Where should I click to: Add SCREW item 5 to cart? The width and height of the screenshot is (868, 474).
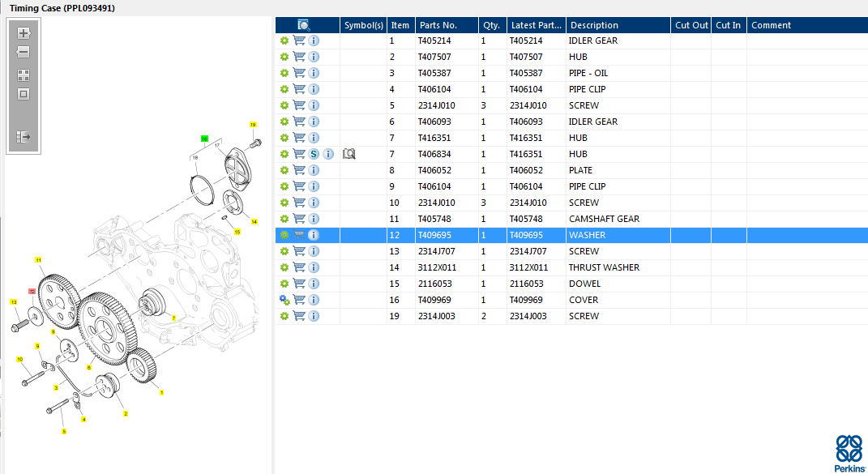(x=299, y=105)
